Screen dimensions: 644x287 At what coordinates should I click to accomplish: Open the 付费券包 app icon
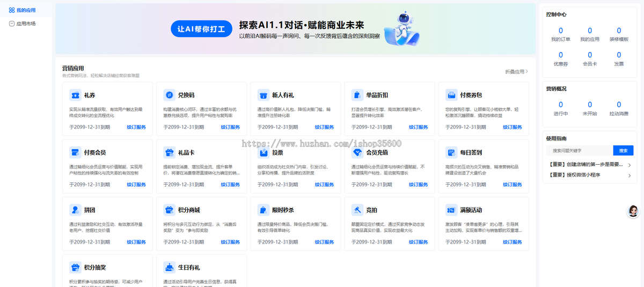(x=451, y=95)
